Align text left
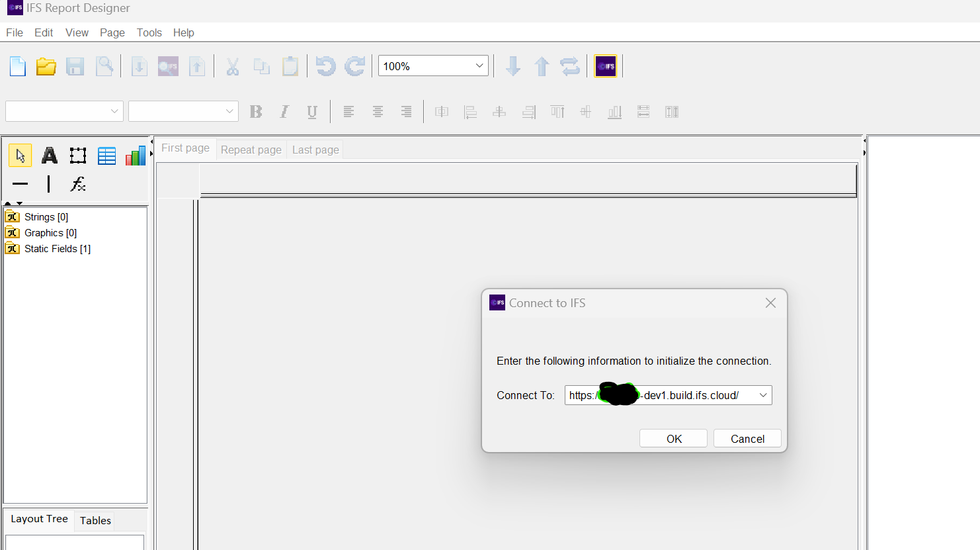This screenshot has height=550, width=980. [348, 112]
